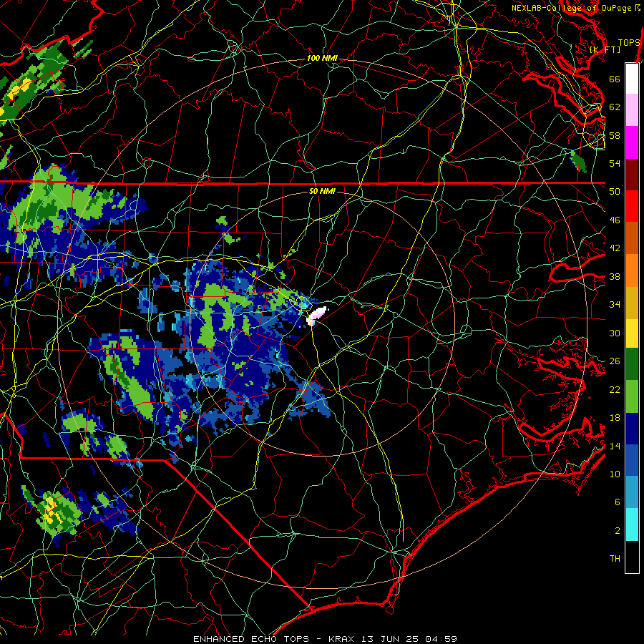This screenshot has width=644, height=644.
Task: Click the legend value '42'
Action: tap(615, 248)
